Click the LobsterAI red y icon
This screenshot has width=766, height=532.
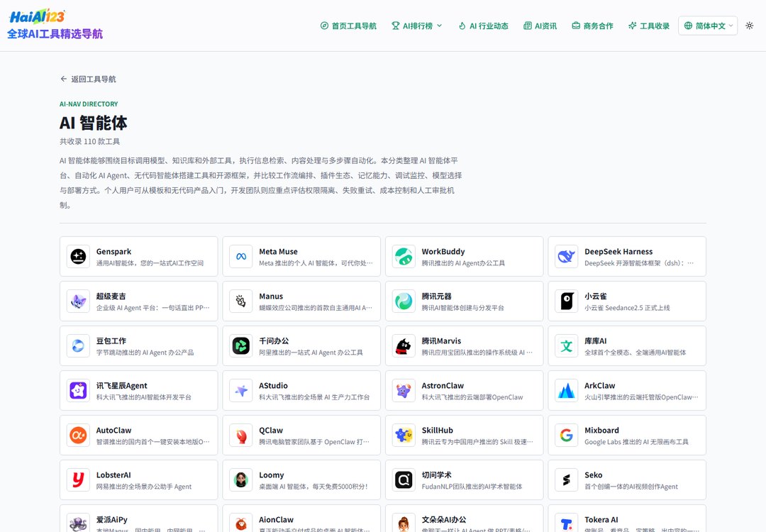coord(78,480)
